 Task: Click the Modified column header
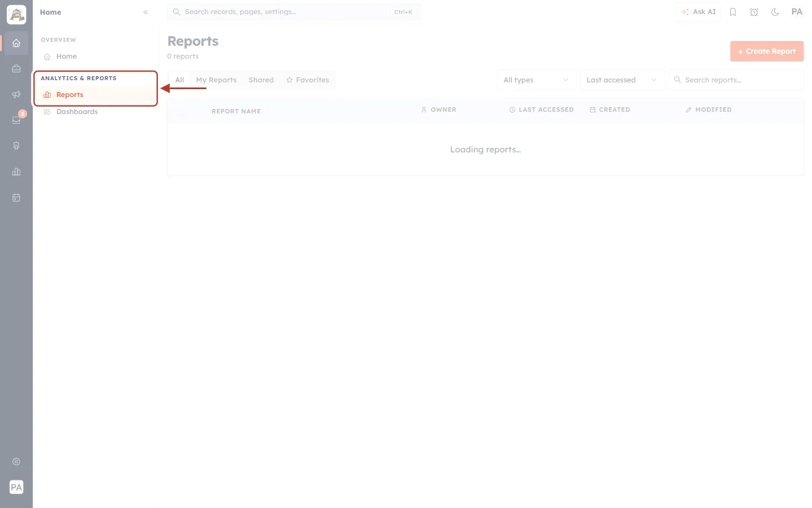click(x=708, y=110)
